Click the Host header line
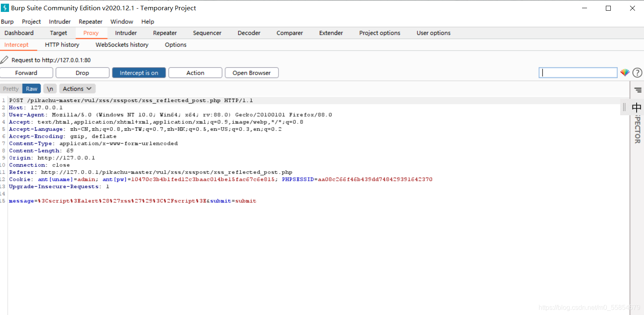Screen dimensions: 644x315 (x=36, y=107)
